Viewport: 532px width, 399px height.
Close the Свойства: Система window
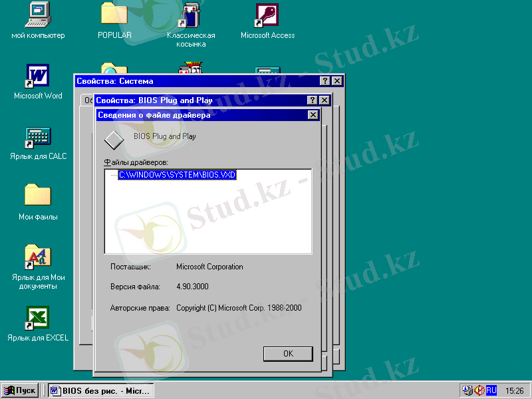tap(337, 80)
